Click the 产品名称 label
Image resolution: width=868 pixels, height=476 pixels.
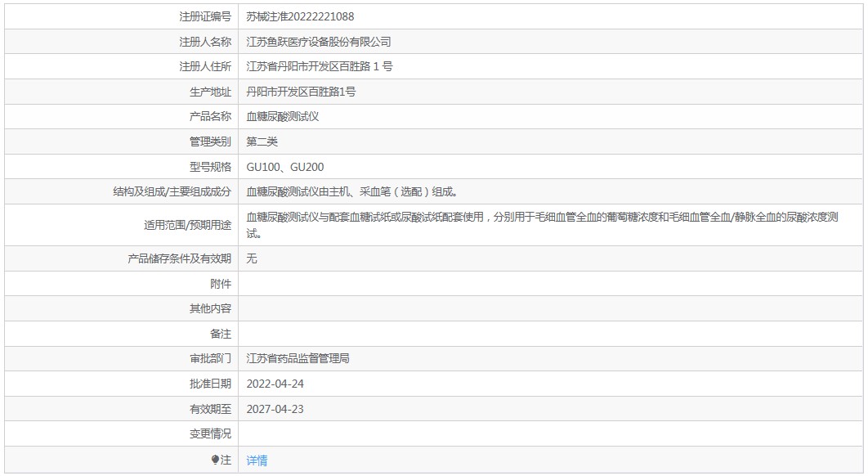(210, 116)
